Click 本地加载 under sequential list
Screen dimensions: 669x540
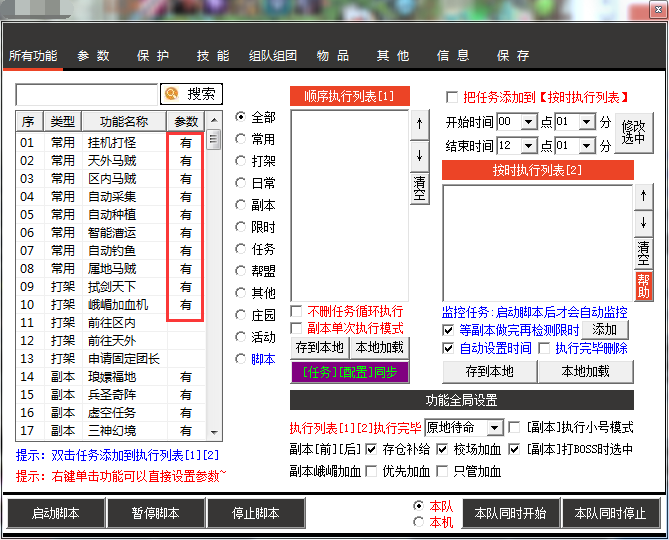point(379,348)
